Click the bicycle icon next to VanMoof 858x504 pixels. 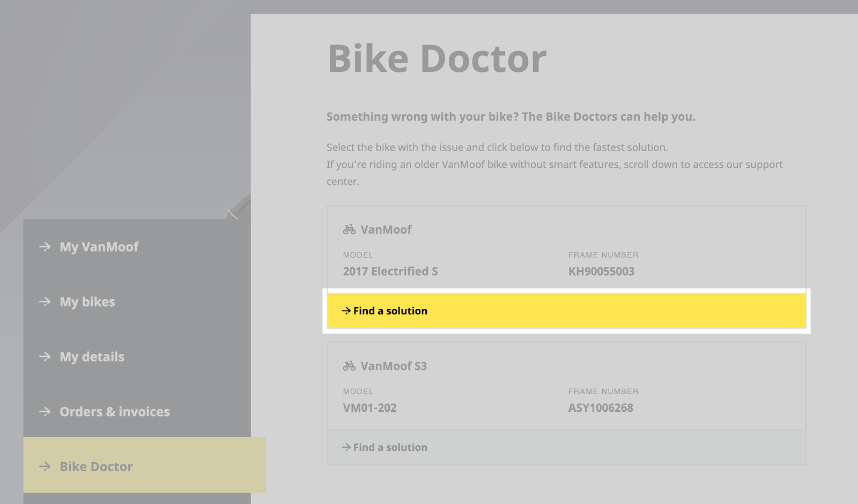coord(350,229)
